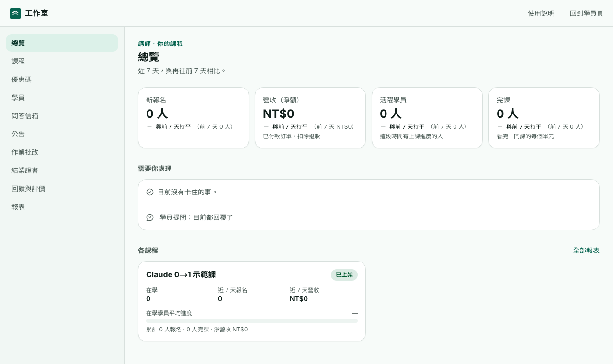Open 全部報表 link
Image resolution: width=613 pixels, height=364 pixels.
586,250
